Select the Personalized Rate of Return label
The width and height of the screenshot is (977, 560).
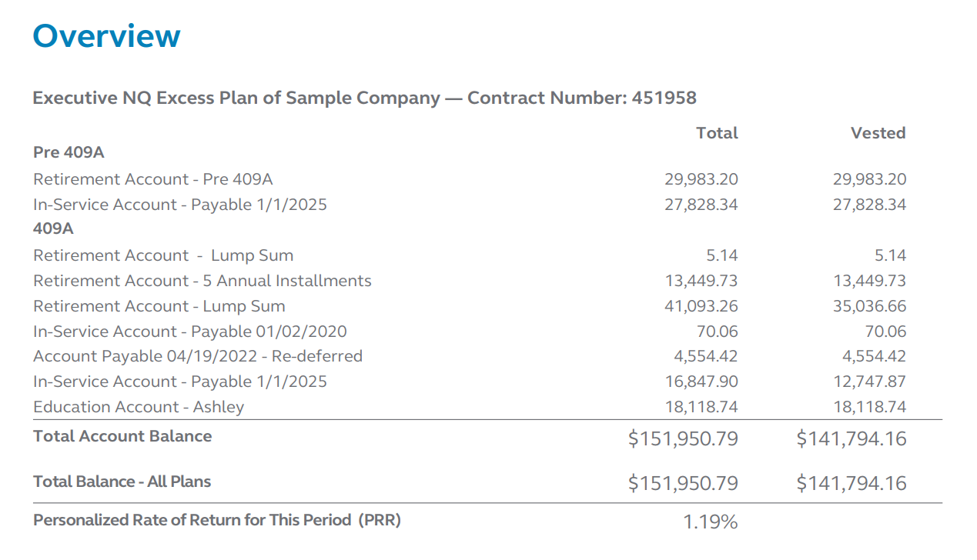[x=216, y=520]
